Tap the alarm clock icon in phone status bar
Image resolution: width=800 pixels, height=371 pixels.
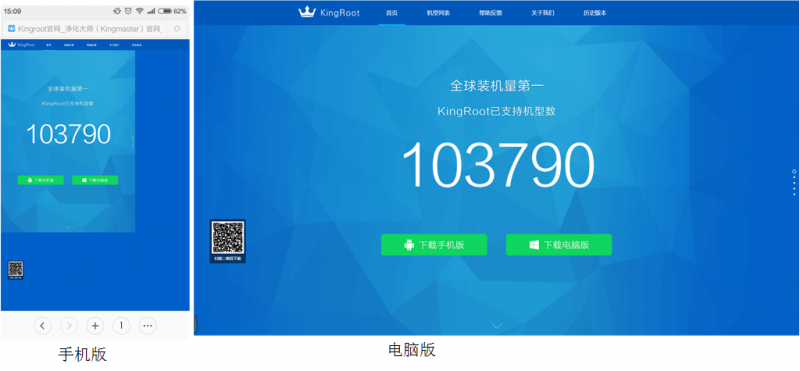128,11
